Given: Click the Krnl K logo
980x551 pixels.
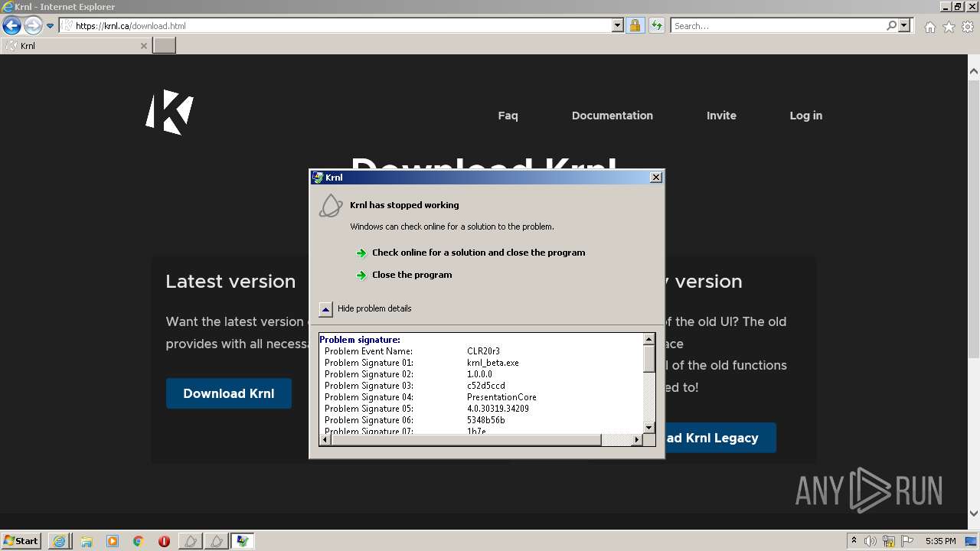Looking at the screenshot, I should 170,112.
